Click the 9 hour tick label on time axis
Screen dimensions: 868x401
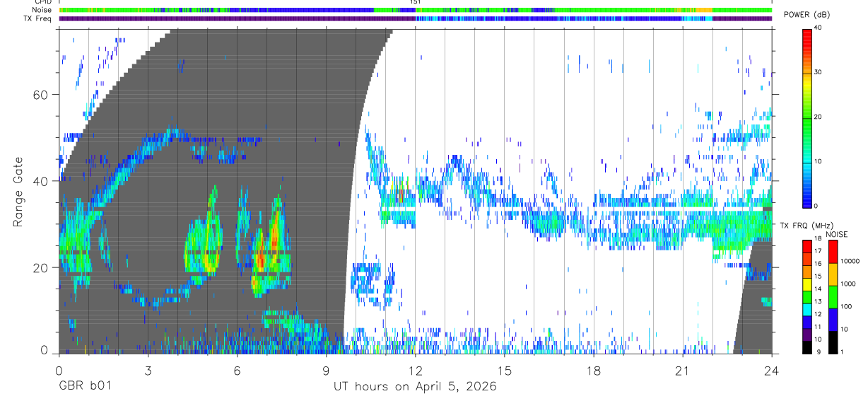click(326, 371)
